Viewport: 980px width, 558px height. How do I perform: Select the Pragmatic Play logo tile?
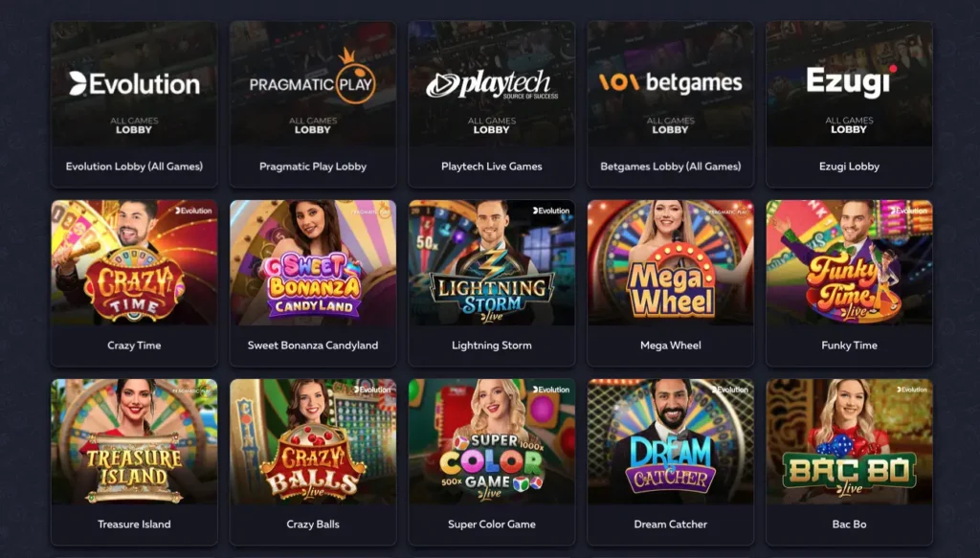313,84
